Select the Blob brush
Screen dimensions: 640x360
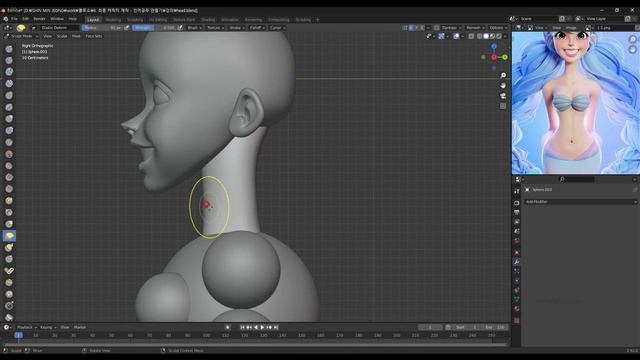pos(9,131)
